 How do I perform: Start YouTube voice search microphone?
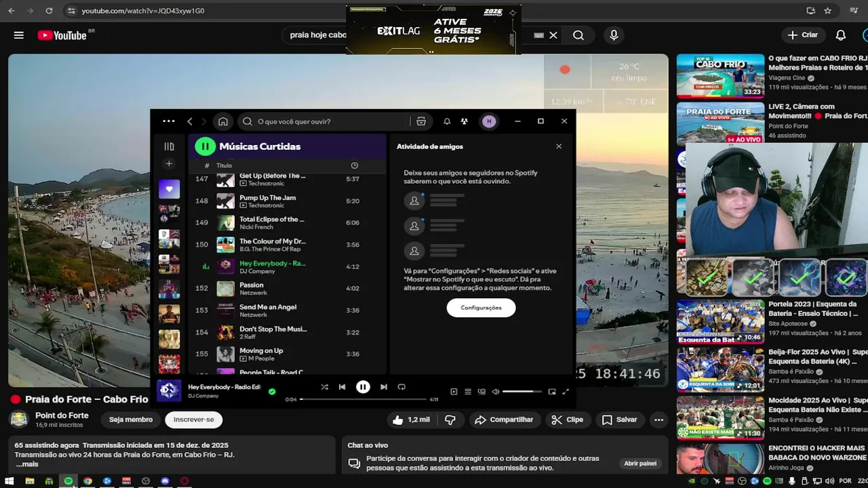[x=614, y=35]
